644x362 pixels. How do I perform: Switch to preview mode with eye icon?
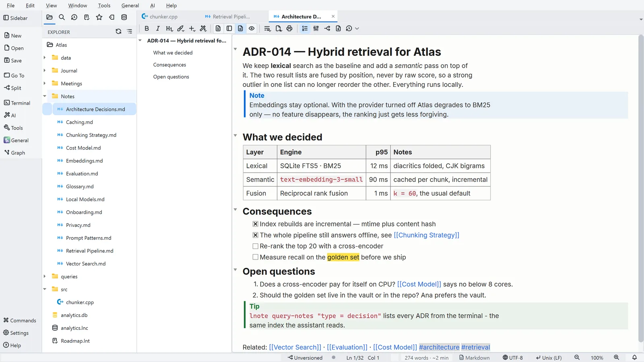(x=252, y=29)
